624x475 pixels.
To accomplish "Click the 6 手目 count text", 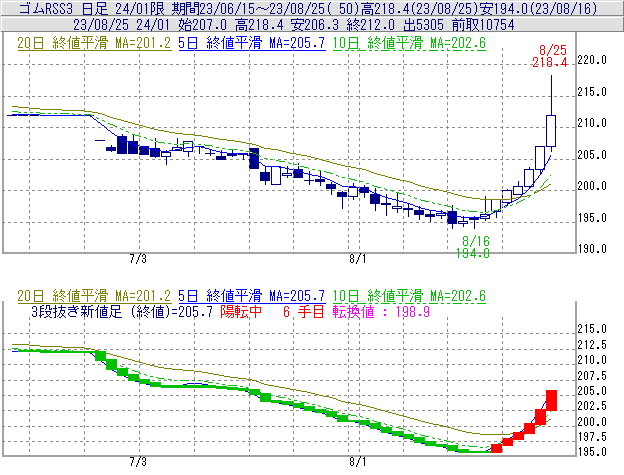I will (303, 312).
